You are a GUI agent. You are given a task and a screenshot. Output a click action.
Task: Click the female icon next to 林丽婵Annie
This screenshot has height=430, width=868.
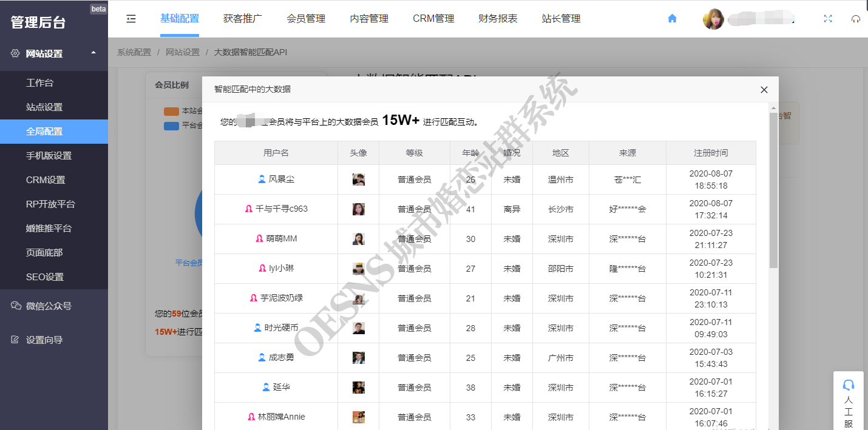(251, 417)
